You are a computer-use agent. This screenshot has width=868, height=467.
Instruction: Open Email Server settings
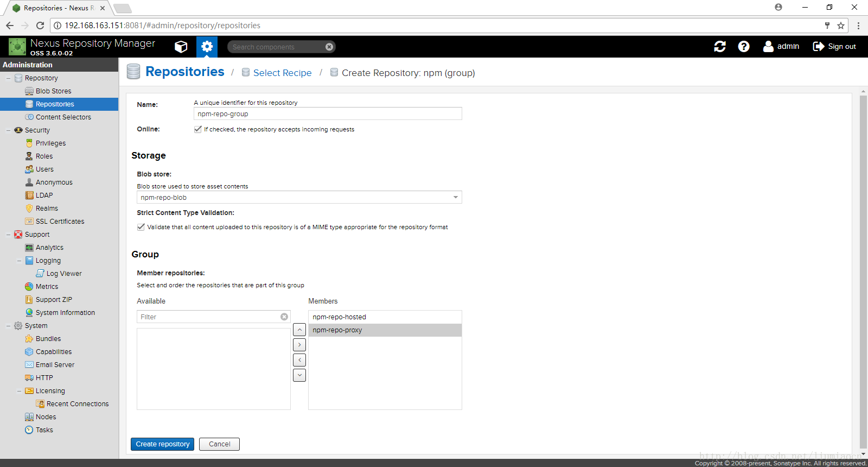click(55, 365)
